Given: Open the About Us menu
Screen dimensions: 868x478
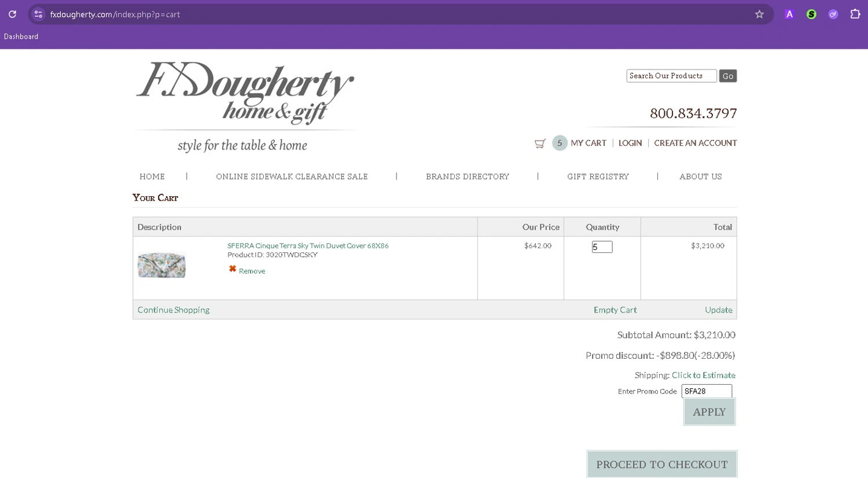Looking at the screenshot, I should tap(701, 177).
